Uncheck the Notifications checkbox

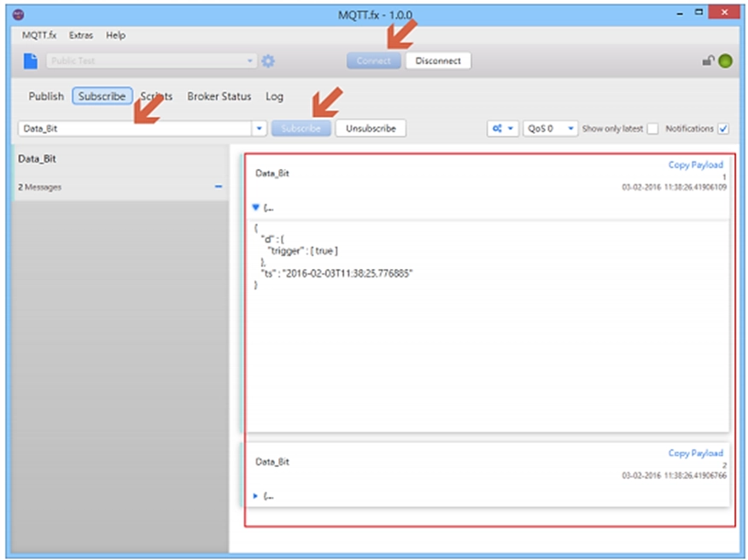pyautogui.click(x=723, y=129)
